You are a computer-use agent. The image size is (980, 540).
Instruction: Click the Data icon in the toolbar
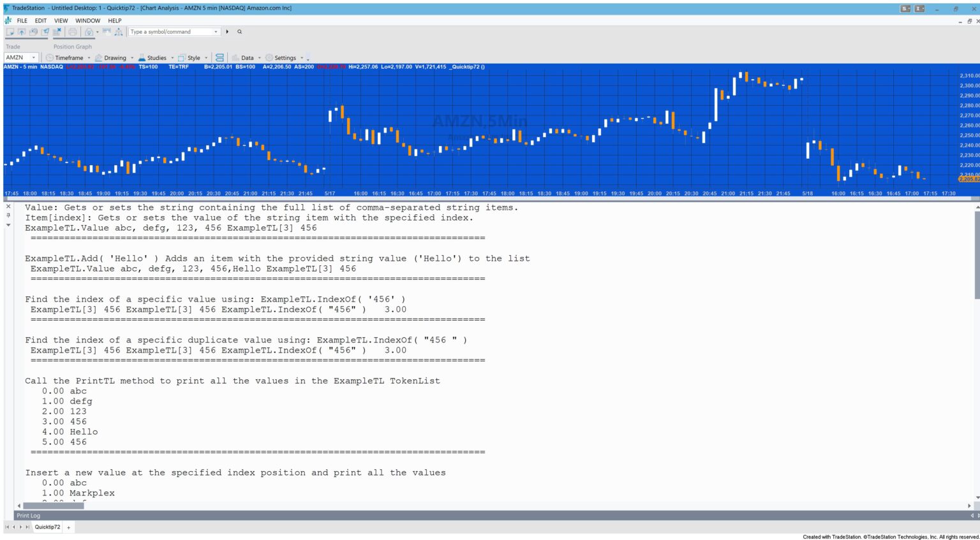[235, 57]
